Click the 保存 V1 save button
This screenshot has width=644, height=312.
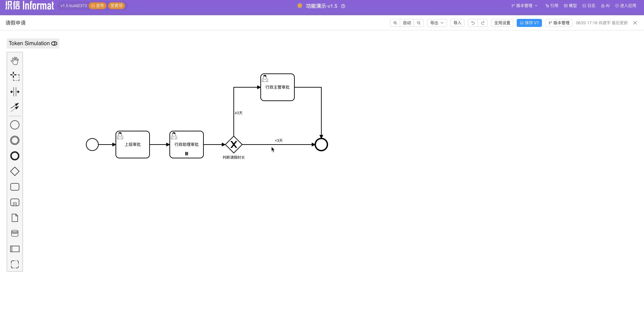coord(529,23)
